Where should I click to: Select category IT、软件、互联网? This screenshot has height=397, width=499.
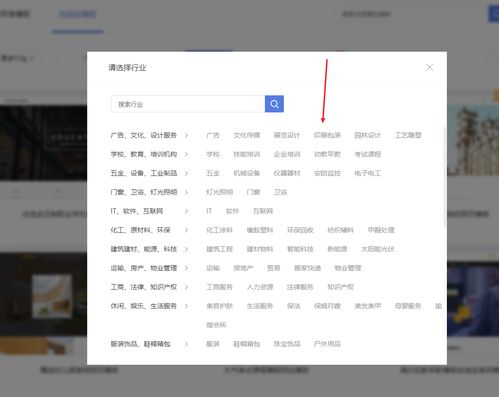[x=137, y=211]
